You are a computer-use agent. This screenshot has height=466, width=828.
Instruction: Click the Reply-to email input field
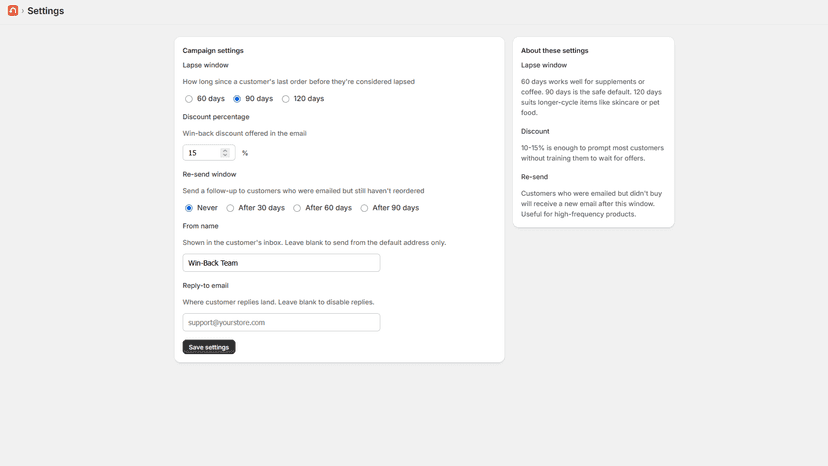(281, 322)
